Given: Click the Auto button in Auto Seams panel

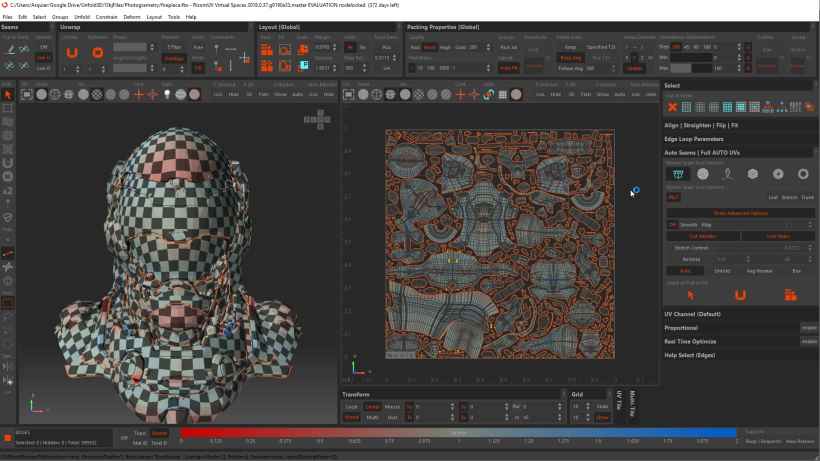Looking at the screenshot, I should pyautogui.click(x=685, y=270).
